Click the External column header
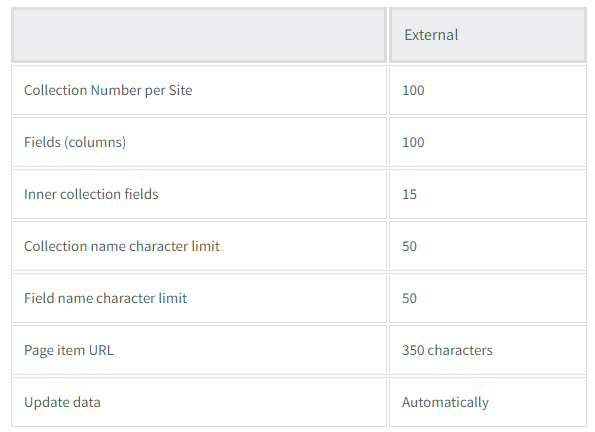Image resolution: width=595 pixels, height=432 pixels. click(x=488, y=35)
